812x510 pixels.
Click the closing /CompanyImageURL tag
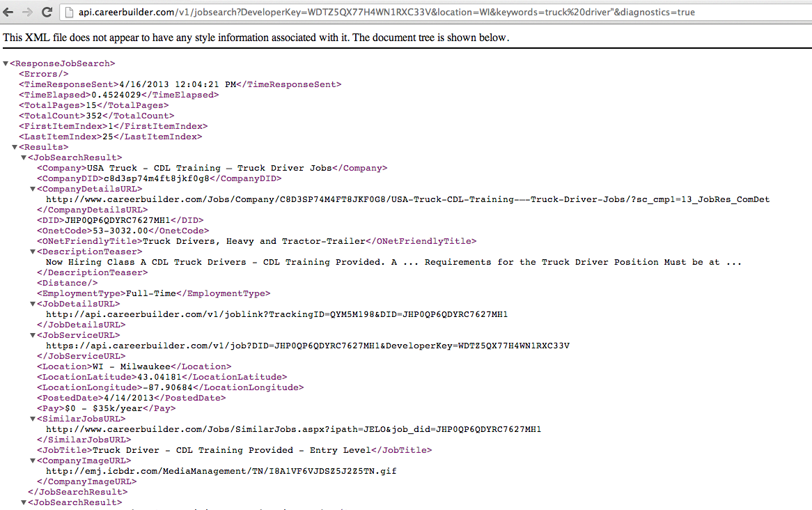(x=86, y=481)
